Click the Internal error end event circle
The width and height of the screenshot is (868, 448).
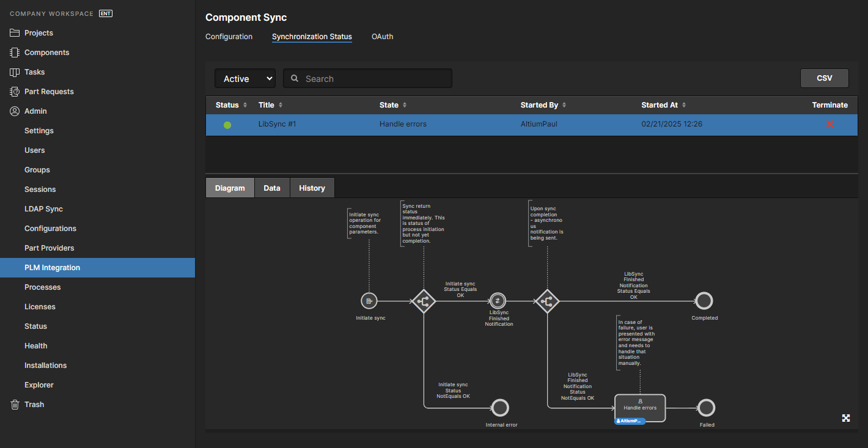(x=500, y=408)
